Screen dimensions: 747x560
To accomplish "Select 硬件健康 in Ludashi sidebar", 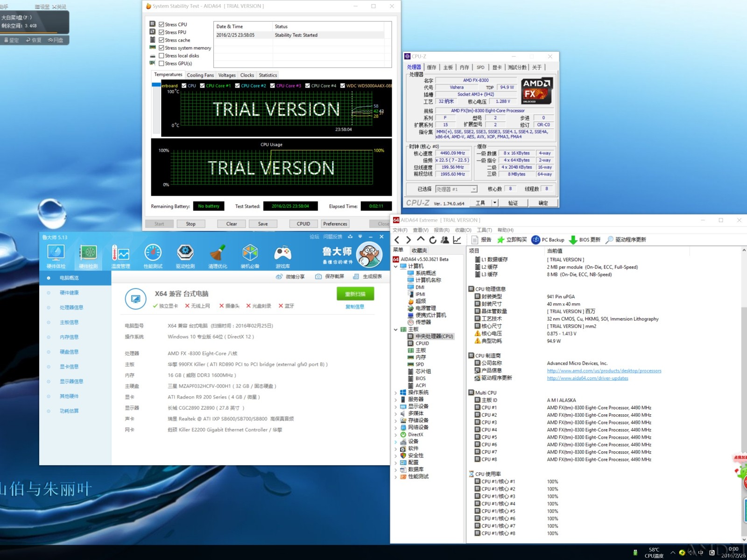I will click(x=69, y=293).
